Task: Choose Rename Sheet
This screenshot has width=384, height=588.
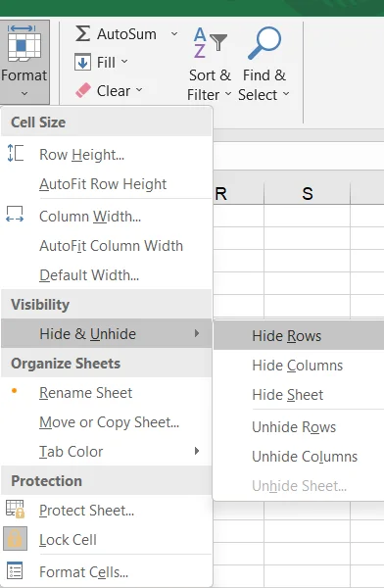Action: point(107,393)
